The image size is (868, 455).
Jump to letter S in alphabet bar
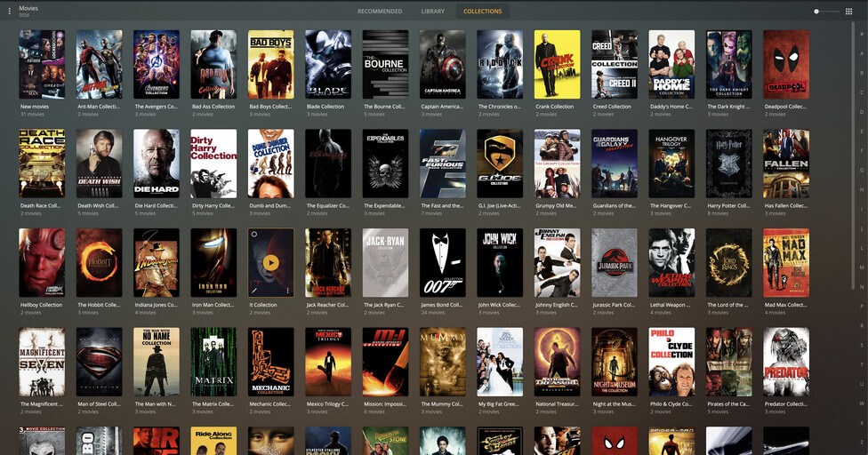point(862,346)
